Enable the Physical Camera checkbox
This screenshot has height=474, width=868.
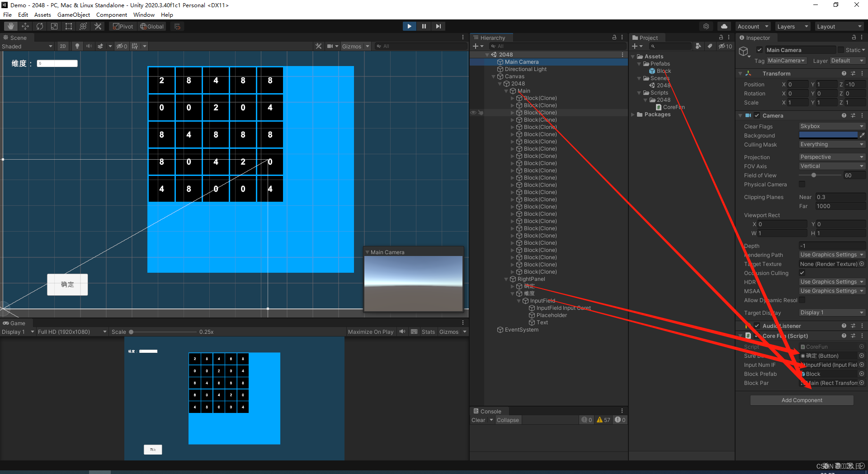[x=802, y=184]
